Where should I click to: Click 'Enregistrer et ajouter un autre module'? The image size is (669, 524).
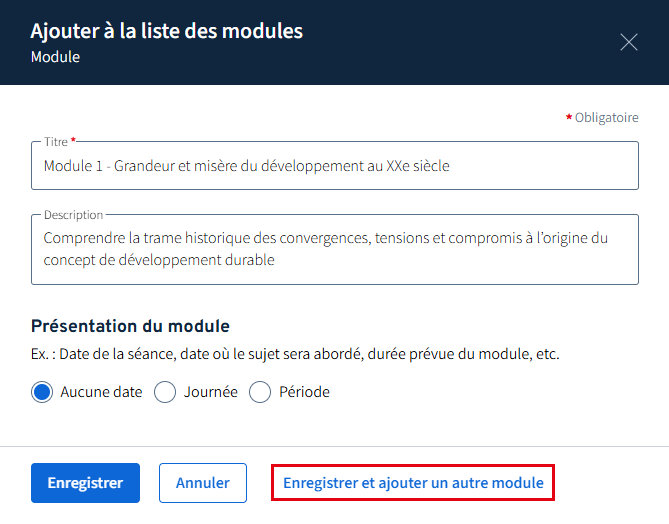413,483
